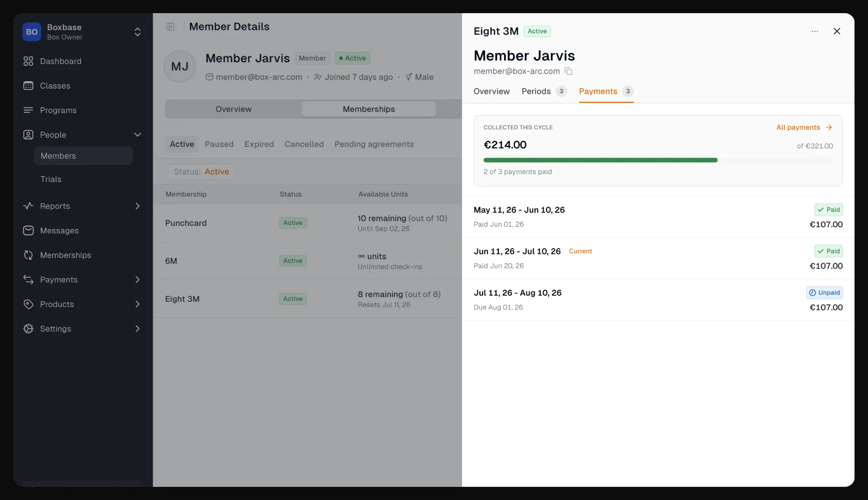Viewport: 868px width, 500px height.
Task: Open the Boxbase workspace switcher
Action: click(82, 32)
